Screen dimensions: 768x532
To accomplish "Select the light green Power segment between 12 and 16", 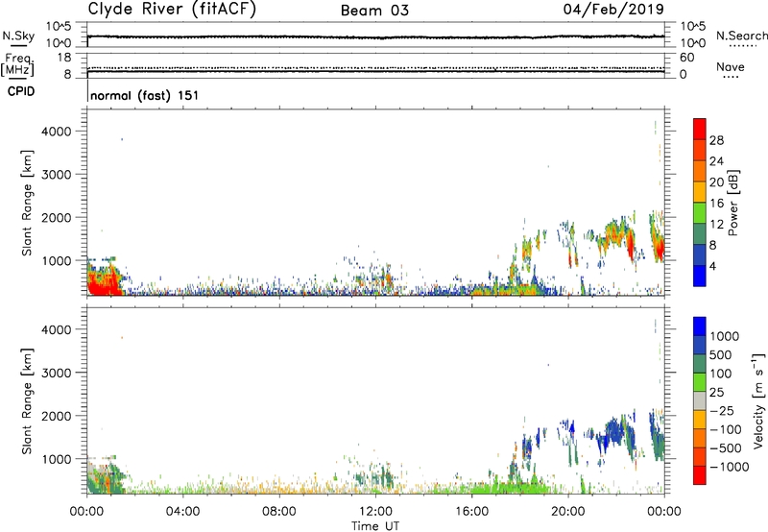I will coord(700,212).
